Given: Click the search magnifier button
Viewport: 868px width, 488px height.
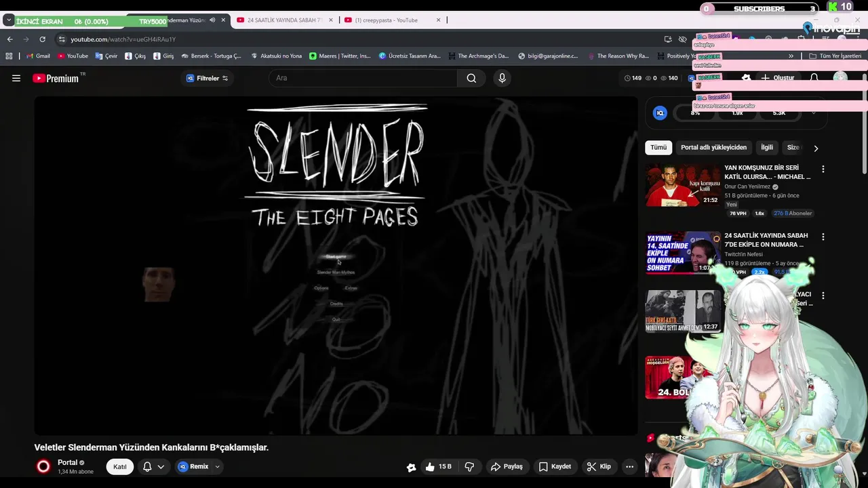Looking at the screenshot, I should tap(471, 78).
